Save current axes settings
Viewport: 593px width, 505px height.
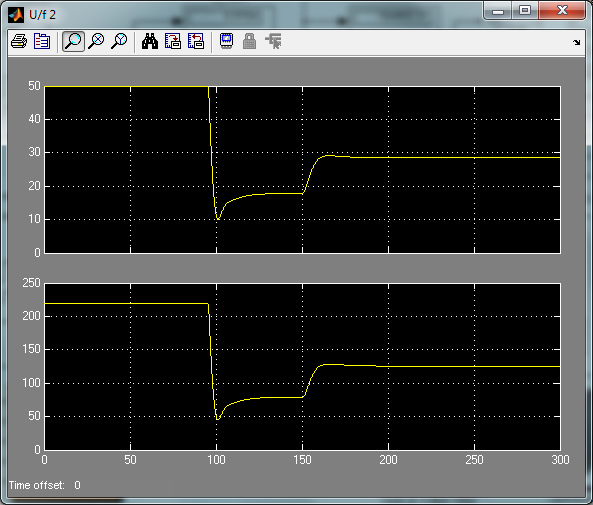(x=173, y=41)
